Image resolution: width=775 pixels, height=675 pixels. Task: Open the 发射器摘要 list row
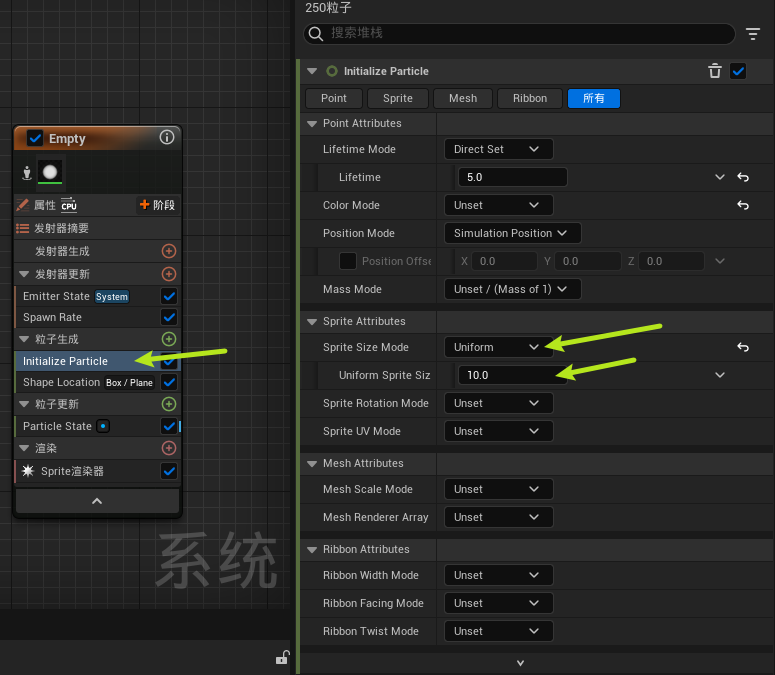coord(97,228)
